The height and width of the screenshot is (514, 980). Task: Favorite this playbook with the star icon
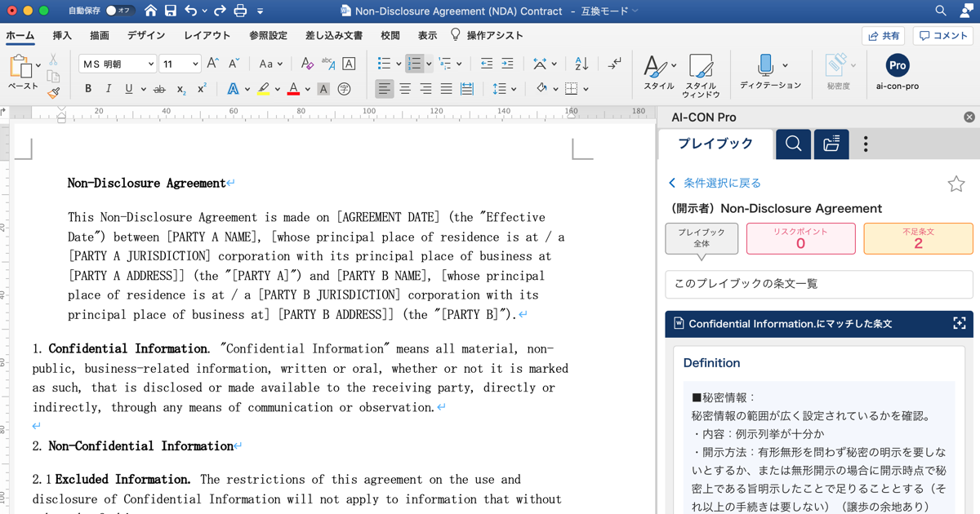pos(956,184)
